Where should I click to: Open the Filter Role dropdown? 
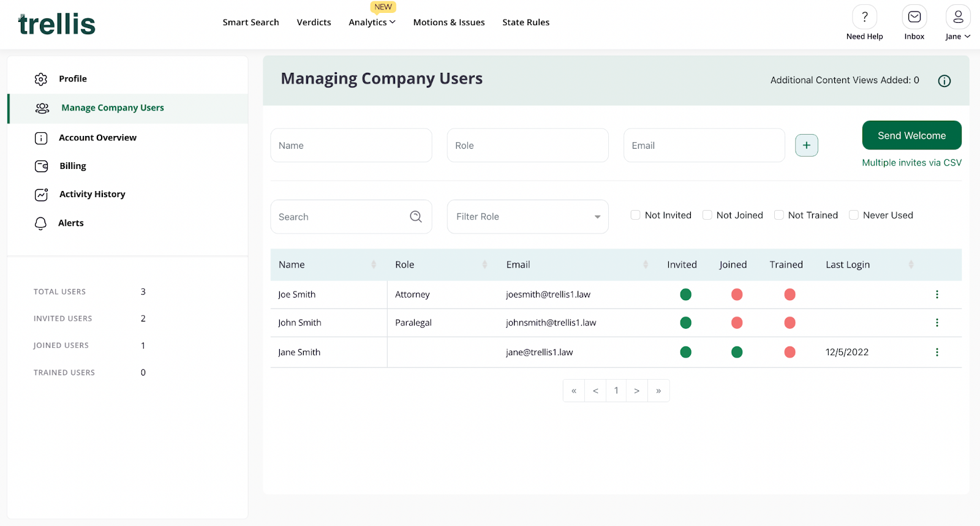click(527, 217)
